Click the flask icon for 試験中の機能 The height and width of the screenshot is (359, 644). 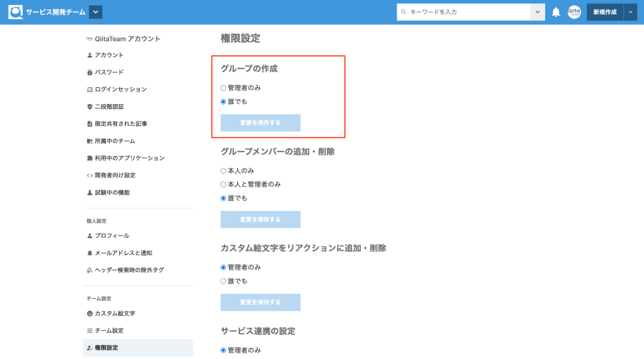click(89, 193)
